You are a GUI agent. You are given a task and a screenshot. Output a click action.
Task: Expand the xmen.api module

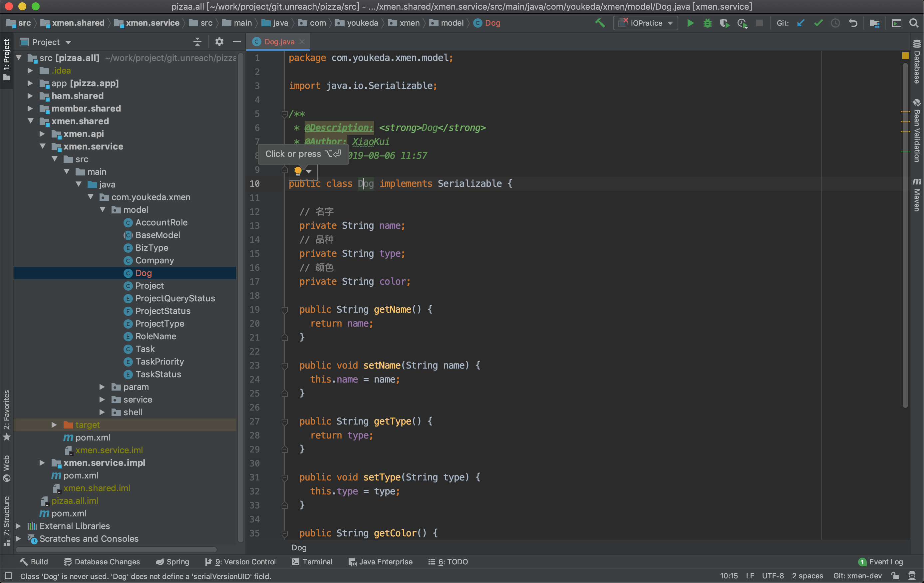pos(42,134)
